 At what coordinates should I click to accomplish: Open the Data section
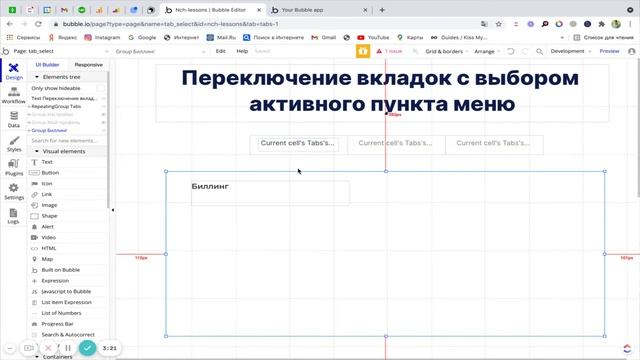tap(13, 119)
